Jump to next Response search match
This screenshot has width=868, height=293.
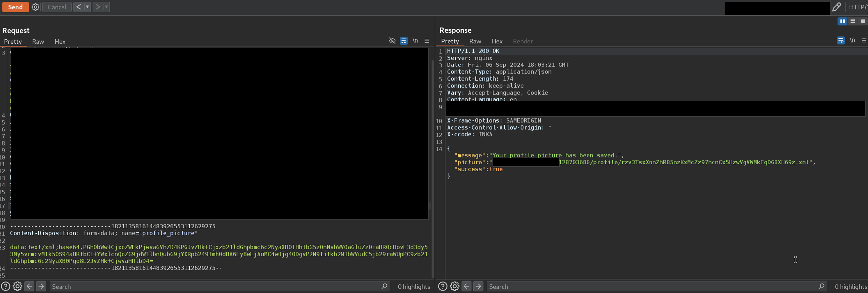point(478,286)
